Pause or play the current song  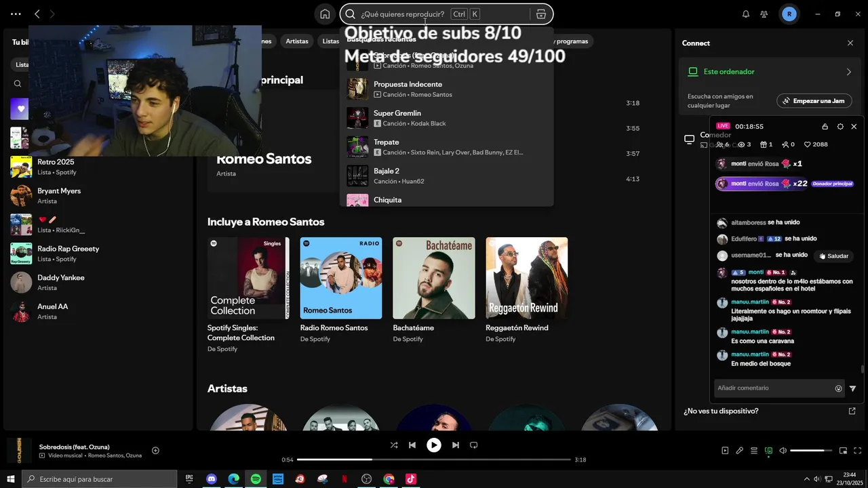tap(434, 445)
